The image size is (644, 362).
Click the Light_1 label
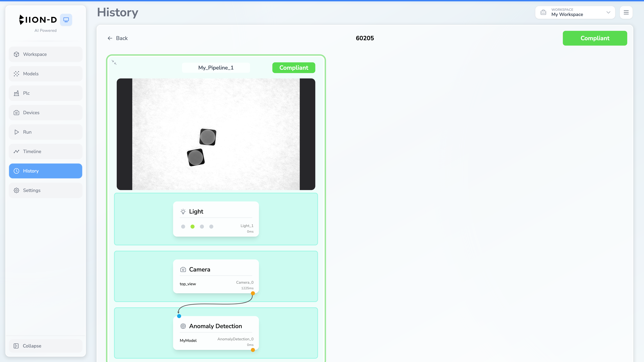[x=247, y=226]
